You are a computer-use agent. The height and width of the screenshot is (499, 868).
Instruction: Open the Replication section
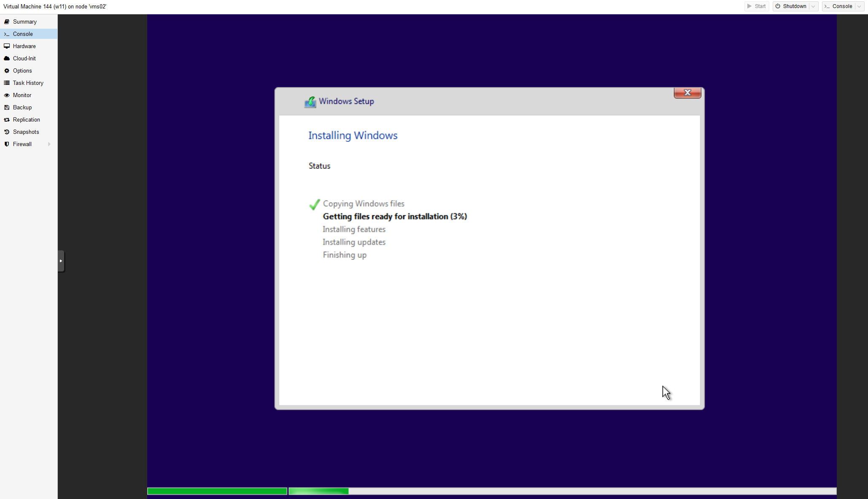[29, 119]
